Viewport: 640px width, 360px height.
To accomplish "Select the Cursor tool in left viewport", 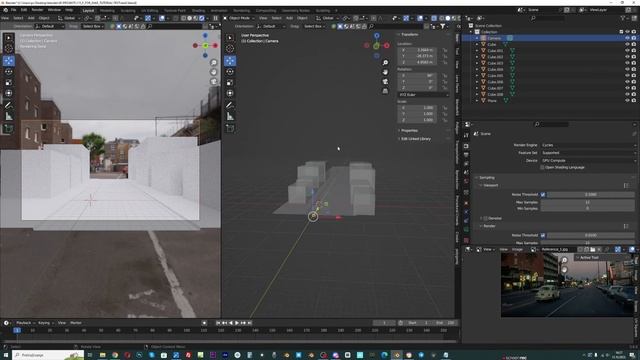I will coord(9,49).
